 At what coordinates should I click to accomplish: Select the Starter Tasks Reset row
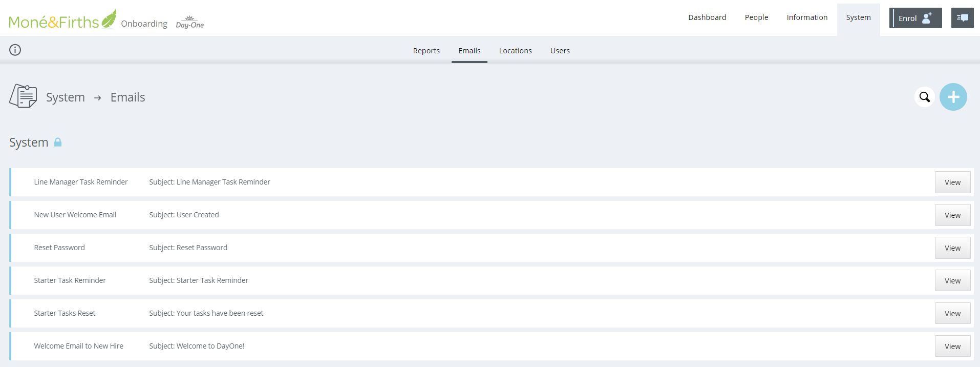pyautogui.click(x=65, y=313)
